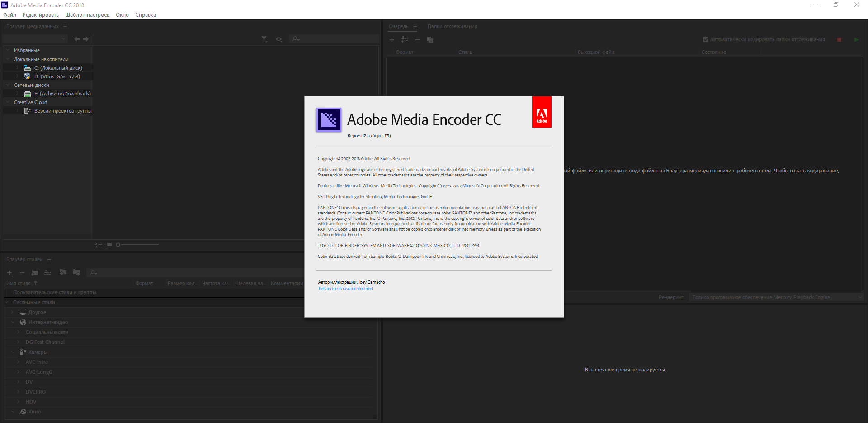
Task: Open the Редактировать menu
Action: tap(41, 15)
